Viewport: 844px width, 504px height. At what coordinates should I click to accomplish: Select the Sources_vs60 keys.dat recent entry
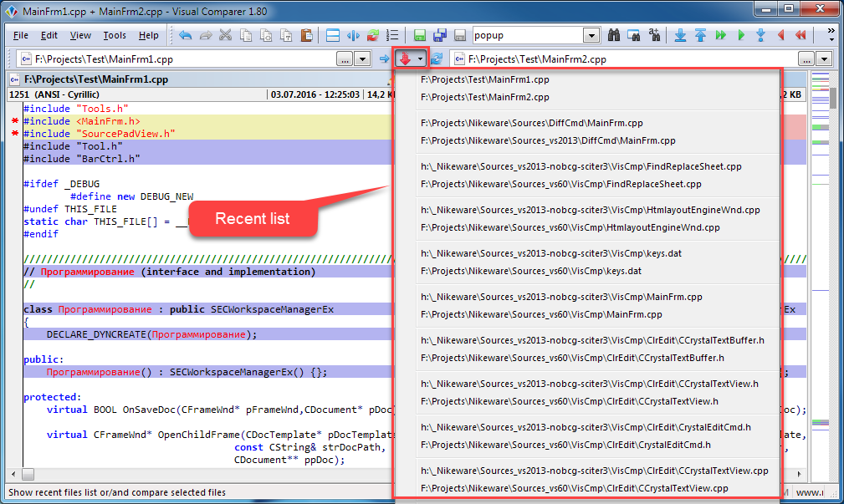click(531, 271)
